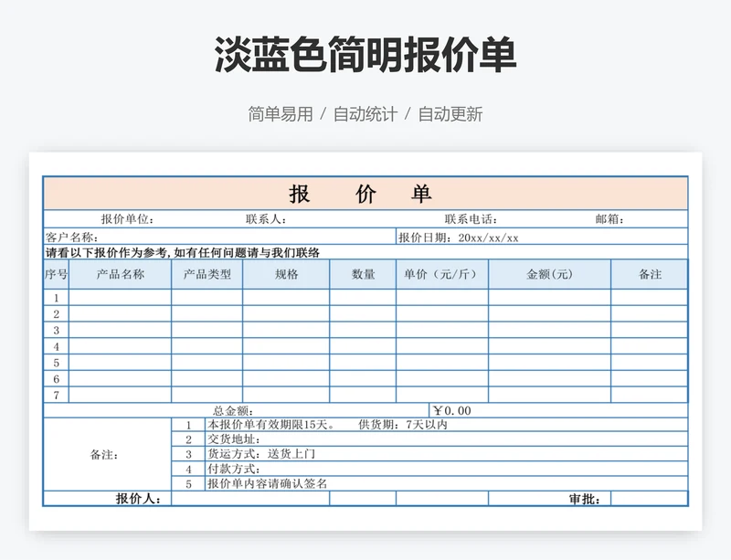731x560 pixels.
Task: Click row number 2 in 序号 column
Action: point(56,314)
